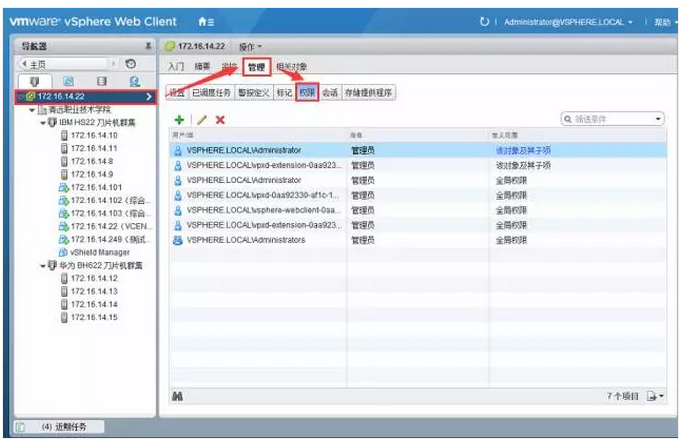Image resolution: width=683 pixels, height=445 pixels.
Task: Collapse the 华为 BH622 刀片机群集 cluster
Action: click(x=43, y=266)
